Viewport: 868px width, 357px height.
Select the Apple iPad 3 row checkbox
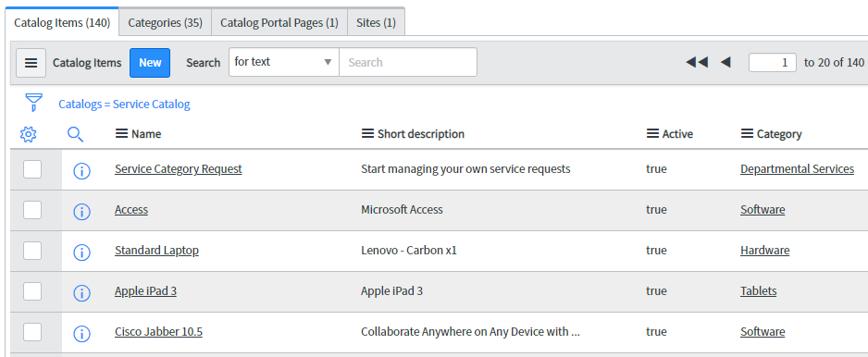click(x=32, y=291)
